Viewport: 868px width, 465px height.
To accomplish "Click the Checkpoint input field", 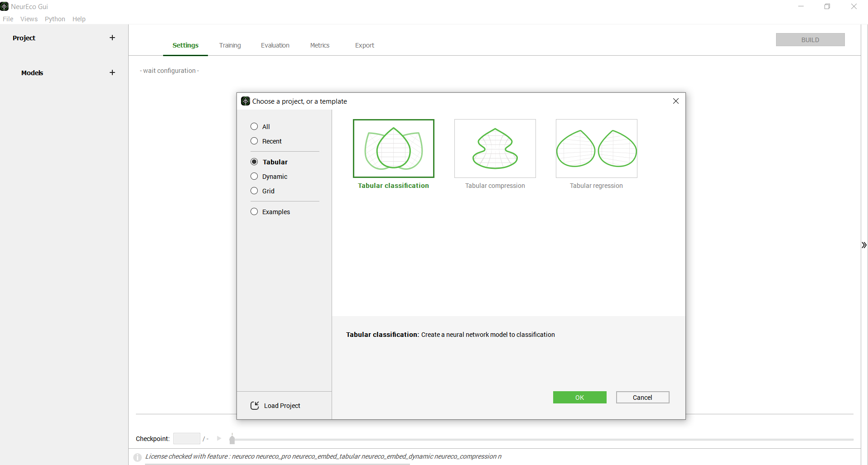I will pos(187,438).
